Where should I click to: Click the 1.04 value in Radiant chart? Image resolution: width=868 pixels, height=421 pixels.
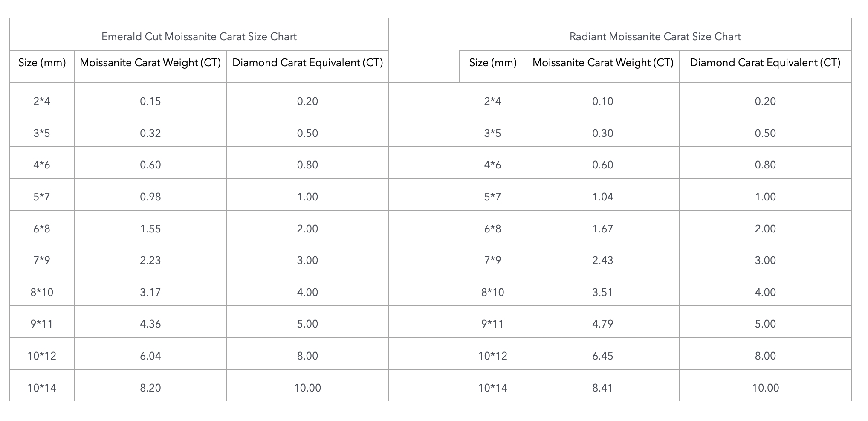[602, 197]
